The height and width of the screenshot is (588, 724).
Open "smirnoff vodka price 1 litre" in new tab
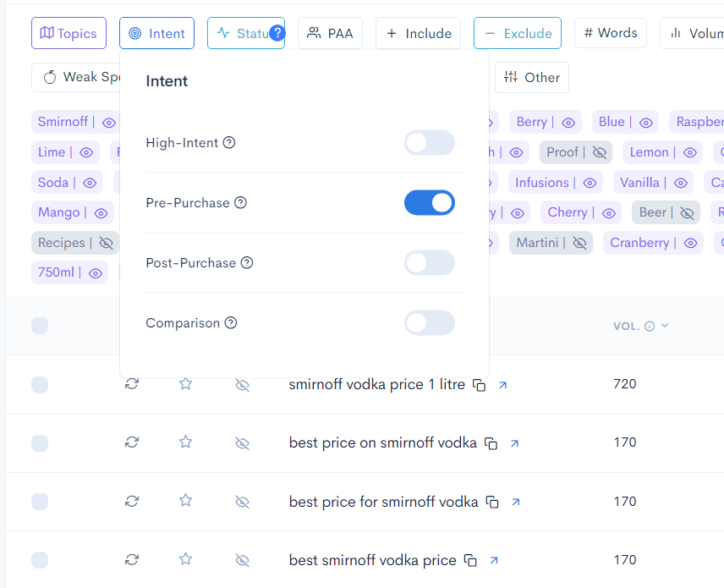click(502, 385)
